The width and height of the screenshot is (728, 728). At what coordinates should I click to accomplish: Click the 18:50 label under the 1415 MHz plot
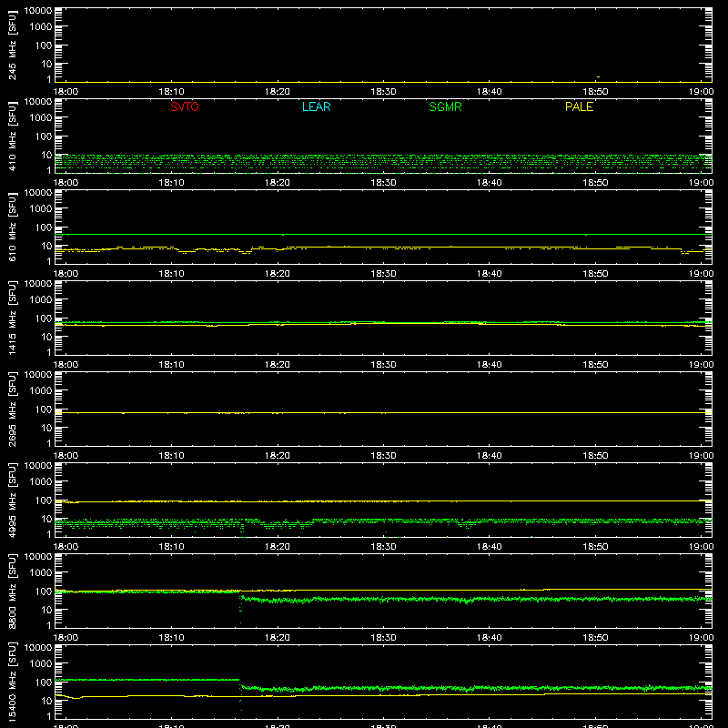point(596,365)
